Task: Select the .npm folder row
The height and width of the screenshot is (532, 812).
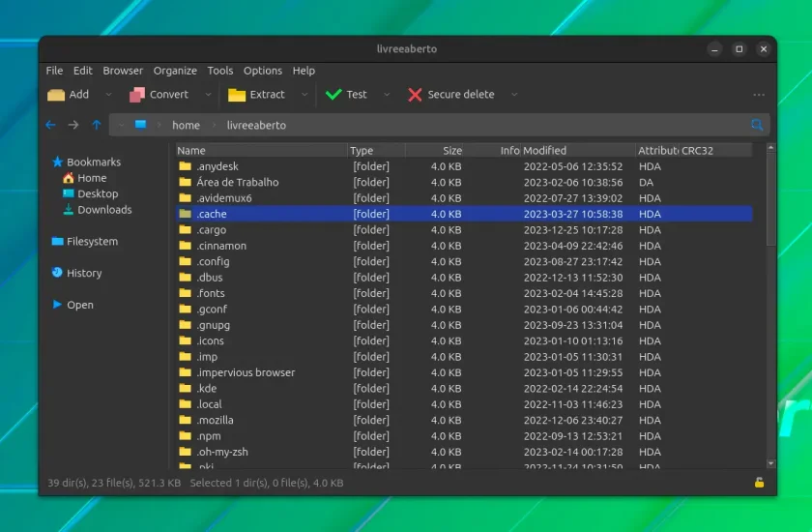Action: pos(464,435)
